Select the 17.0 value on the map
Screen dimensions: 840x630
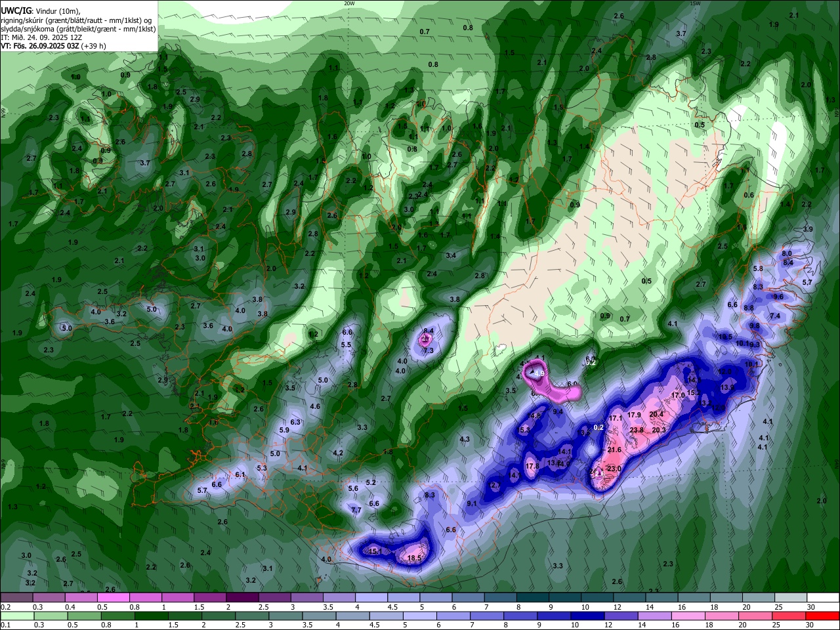[x=678, y=396]
